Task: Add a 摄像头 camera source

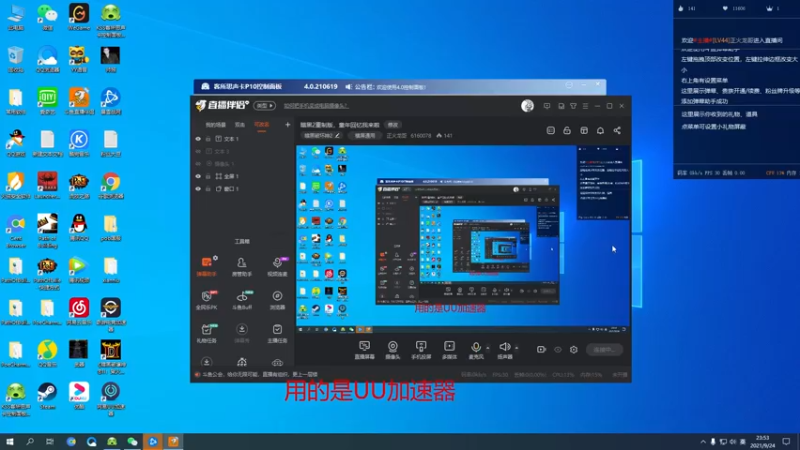Action: [x=392, y=350]
